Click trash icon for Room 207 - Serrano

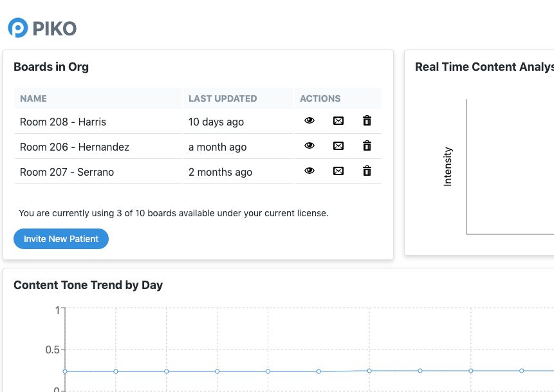click(367, 171)
